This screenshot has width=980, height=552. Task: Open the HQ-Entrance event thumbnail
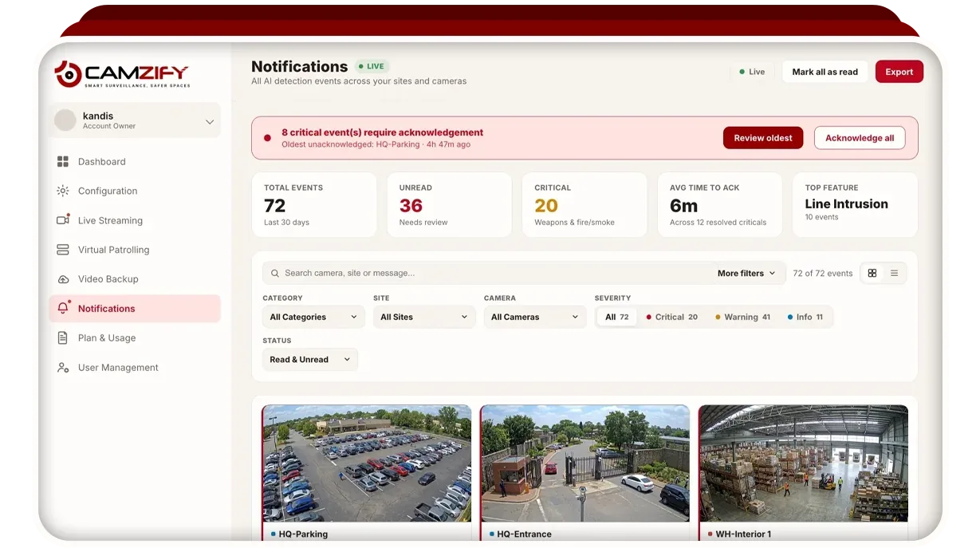[585, 463]
